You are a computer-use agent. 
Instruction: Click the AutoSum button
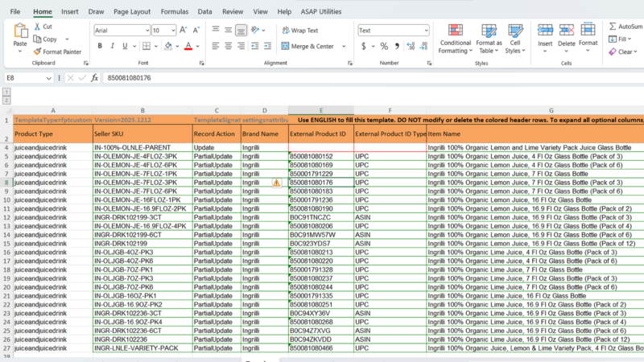(x=624, y=27)
